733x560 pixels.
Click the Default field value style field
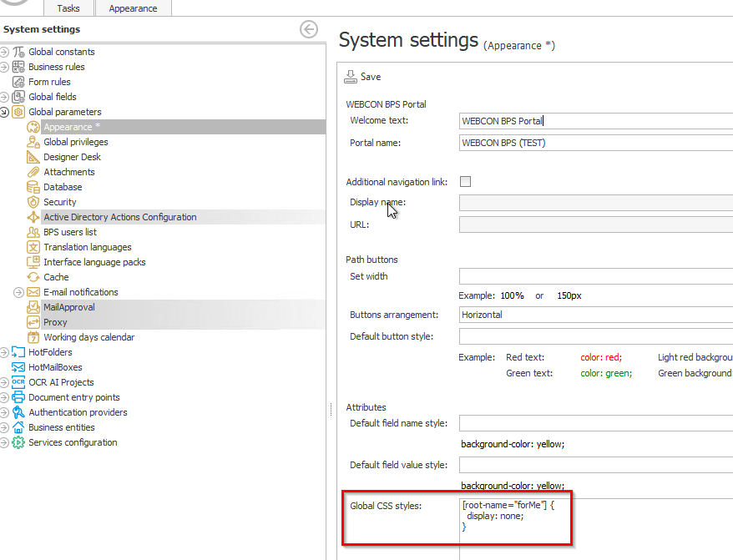click(x=595, y=465)
